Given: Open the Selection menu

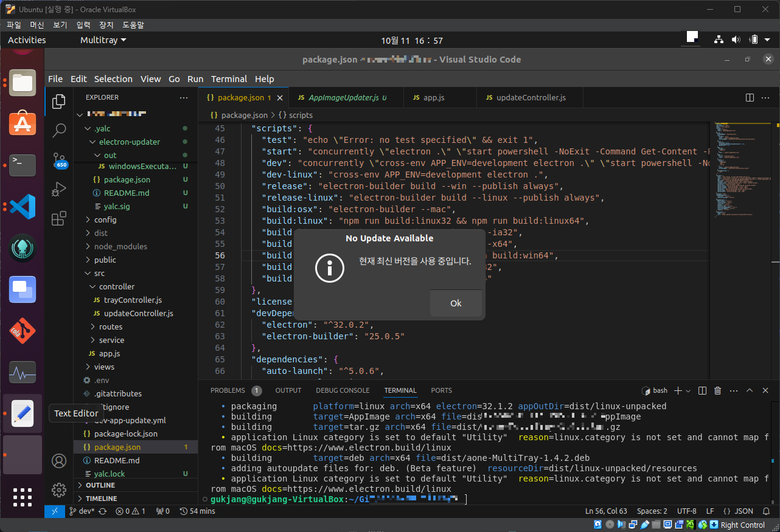Looking at the screenshot, I should (x=113, y=79).
